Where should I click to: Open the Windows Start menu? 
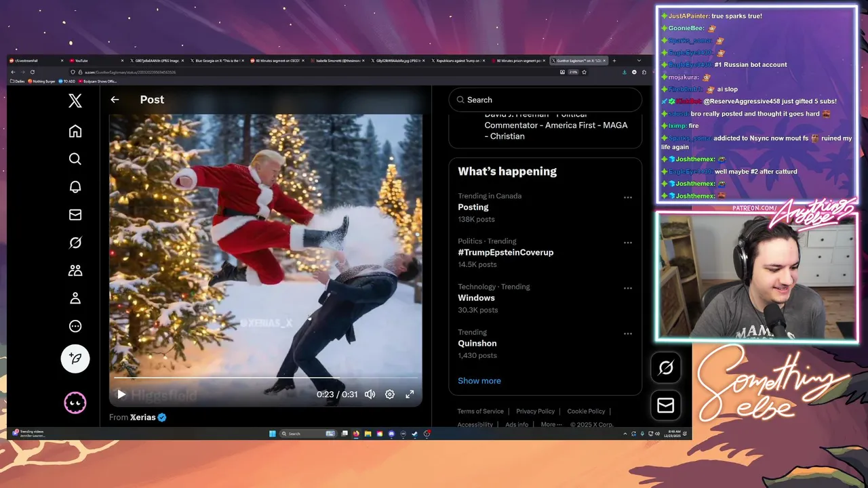[x=273, y=434]
